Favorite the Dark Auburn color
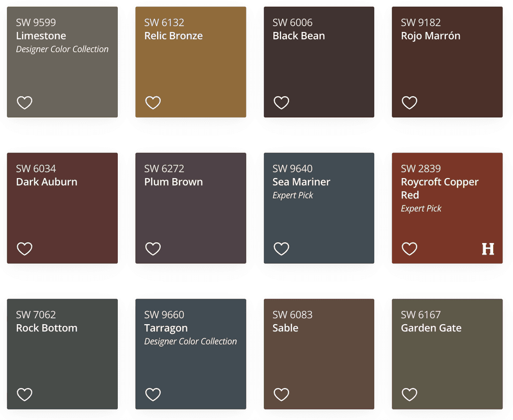Screen dimensions: 513x420 click(24, 249)
